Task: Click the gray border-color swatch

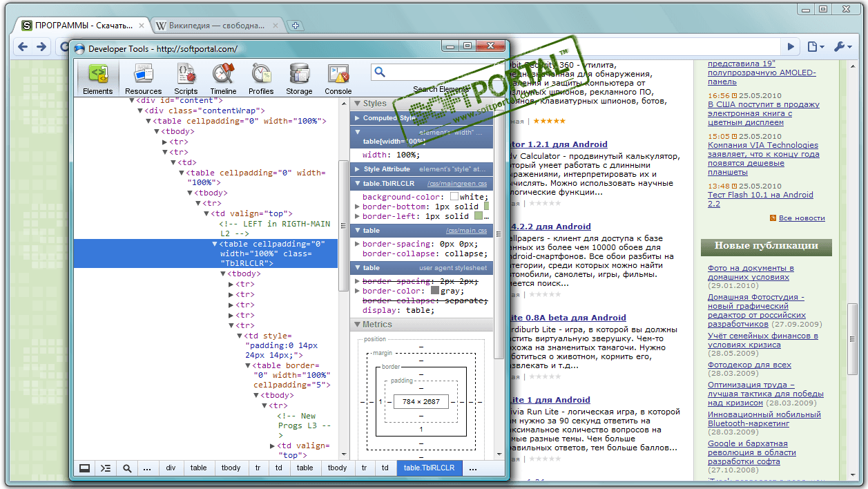Action: [x=435, y=291]
